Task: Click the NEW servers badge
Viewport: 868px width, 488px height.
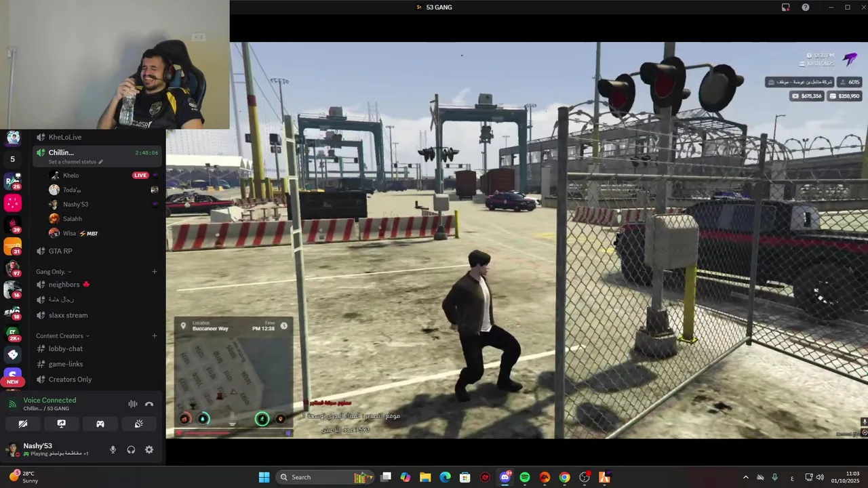Action: point(13,382)
